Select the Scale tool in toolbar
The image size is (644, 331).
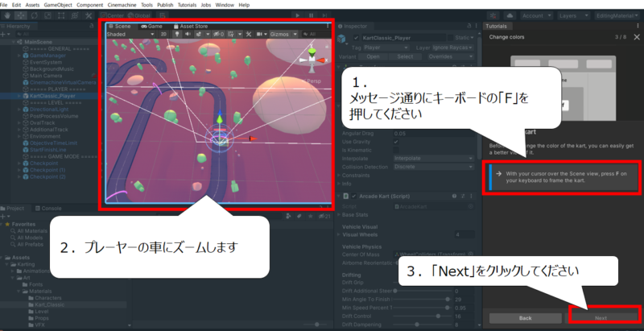48,15
